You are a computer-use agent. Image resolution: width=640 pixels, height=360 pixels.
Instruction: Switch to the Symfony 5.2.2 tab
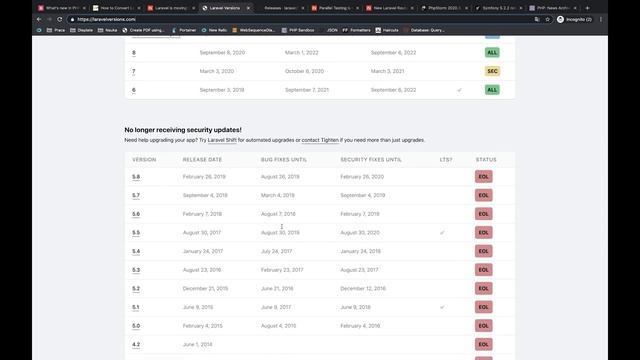499,8
